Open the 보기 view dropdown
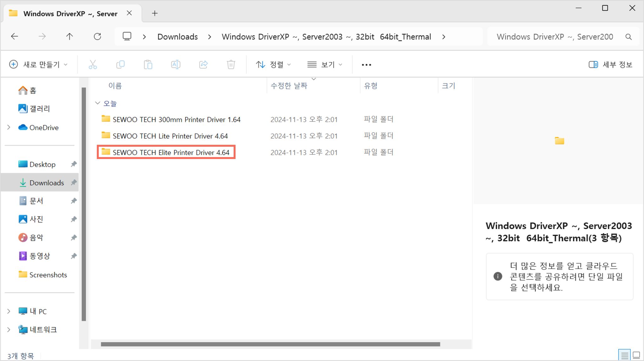The image size is (644, 361). pyautogui.click(x=325, y=64)
